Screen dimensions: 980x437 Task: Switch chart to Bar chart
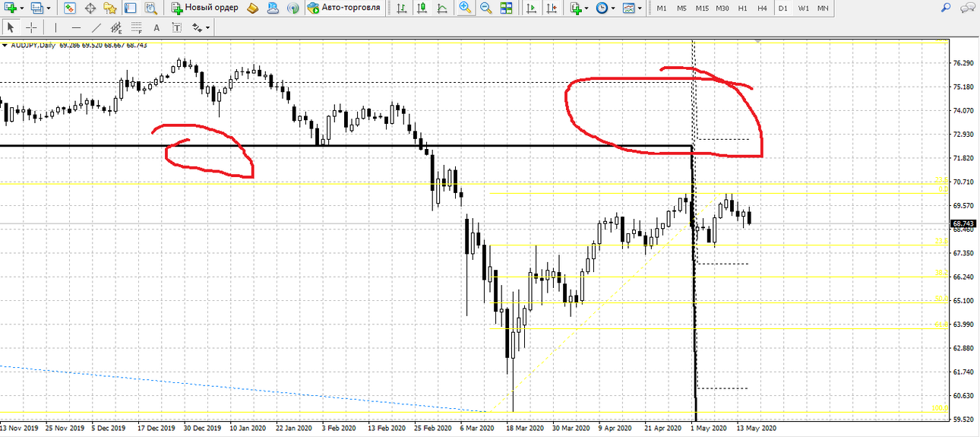(x=401, y=8)
